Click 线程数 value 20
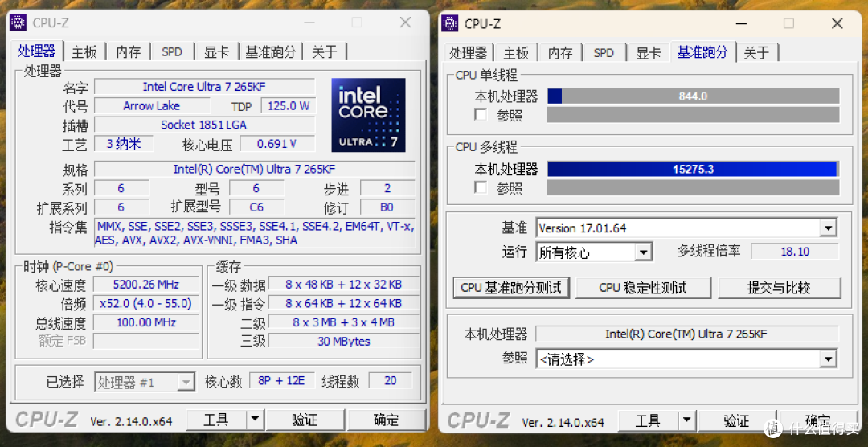868x447 pixels. click(391, 381)
